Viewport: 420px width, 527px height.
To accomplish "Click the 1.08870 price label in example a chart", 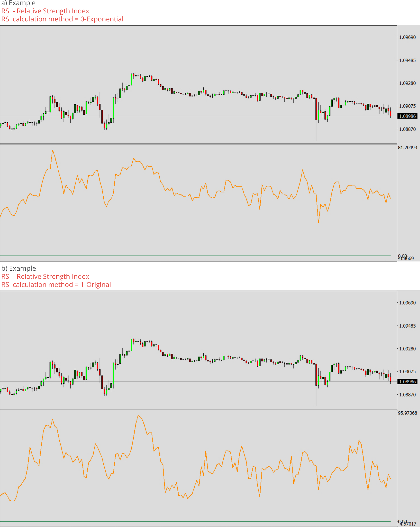I will (x=407, y=129).
